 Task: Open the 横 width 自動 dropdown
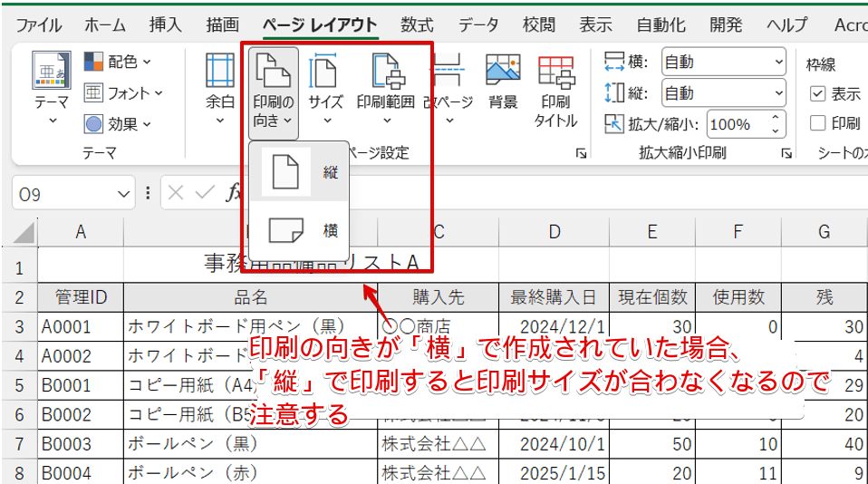(x=724, y=62)
